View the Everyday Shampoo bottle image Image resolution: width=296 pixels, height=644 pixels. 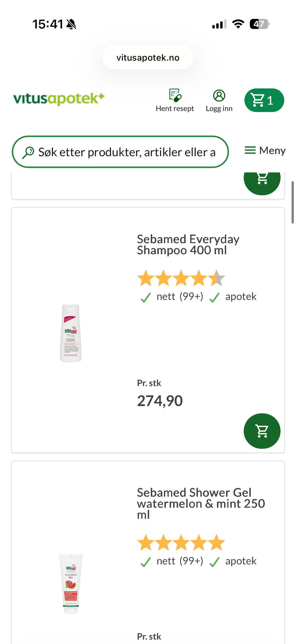[x=71, y=333]
